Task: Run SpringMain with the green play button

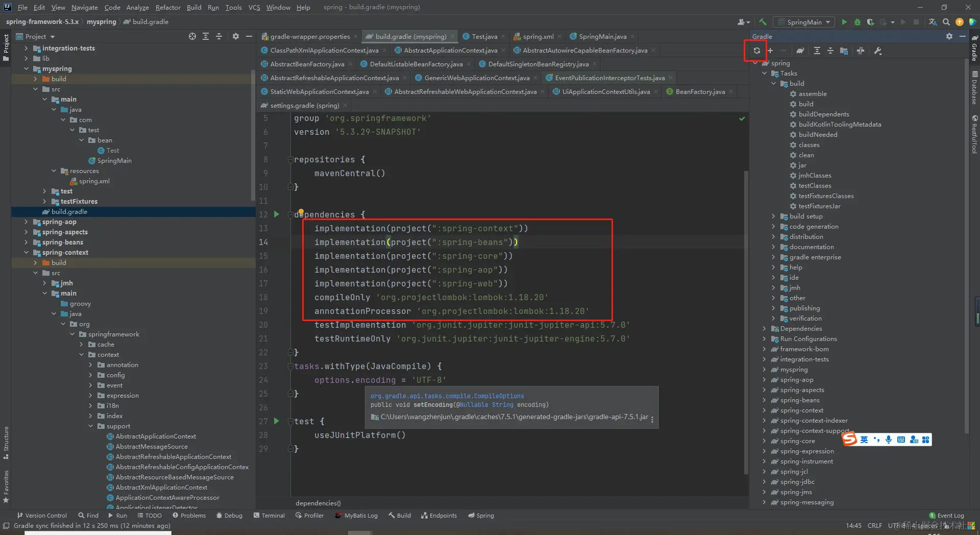Action: [x=844, y=22]
